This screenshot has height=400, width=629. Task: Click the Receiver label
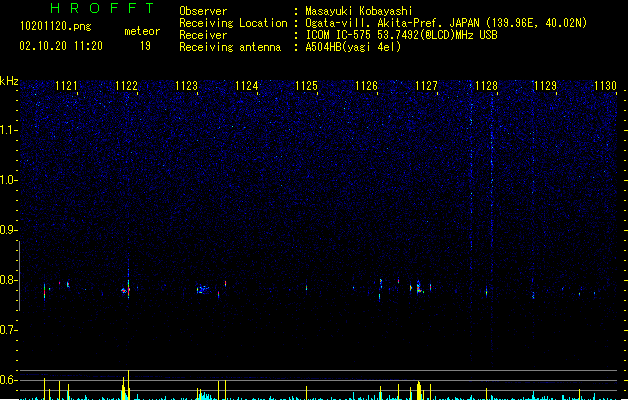pyautogui.click(x=203, y=35)
